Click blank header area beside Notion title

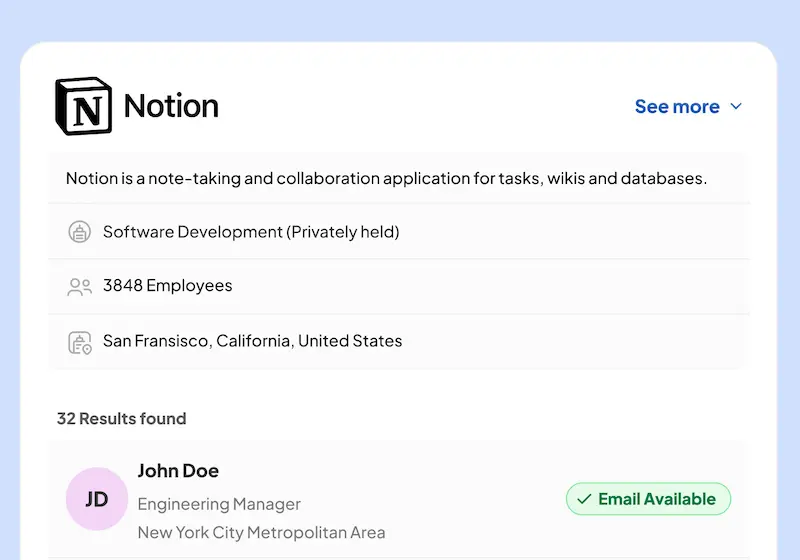tap(420, 106)
